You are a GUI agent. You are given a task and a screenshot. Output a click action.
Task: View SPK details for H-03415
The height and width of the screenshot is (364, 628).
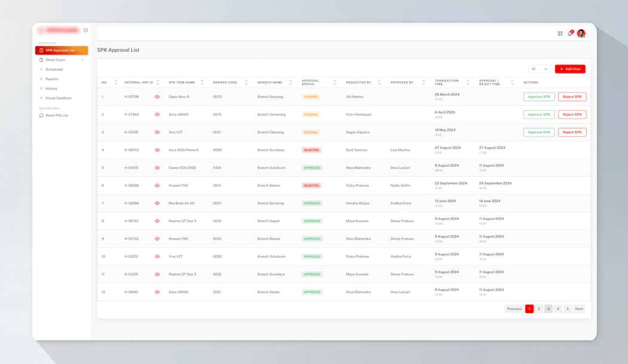(157, 168)
